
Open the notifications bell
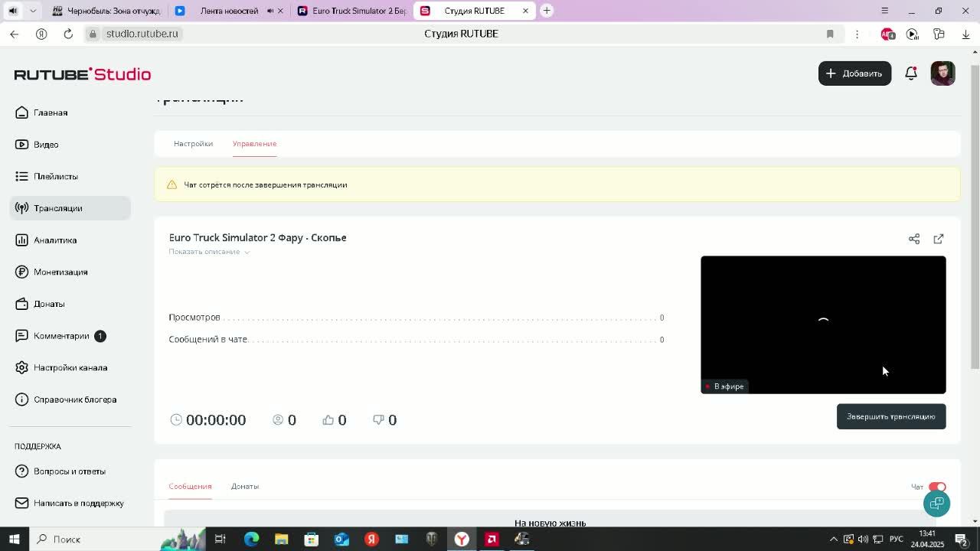pyautogui.click(x=911, y=73)
